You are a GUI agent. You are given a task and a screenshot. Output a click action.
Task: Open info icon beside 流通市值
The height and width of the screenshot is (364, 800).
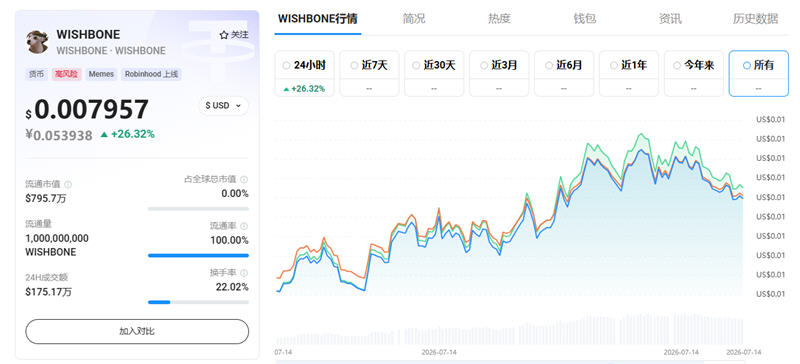(x=68, y=184)
